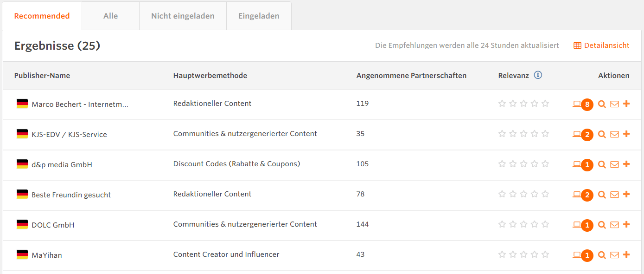
Task: Open publisher d&p media GmbH
Action: coord(62,165)
